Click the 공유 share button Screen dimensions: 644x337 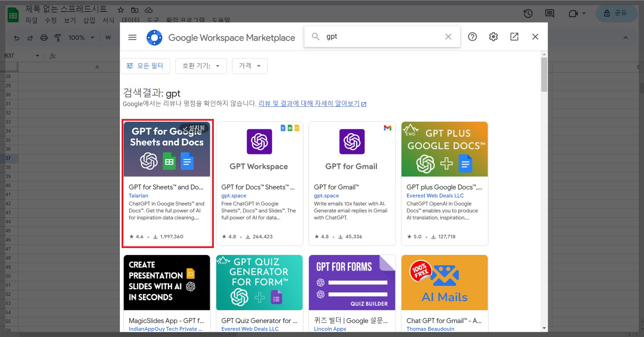coord(616,14)
